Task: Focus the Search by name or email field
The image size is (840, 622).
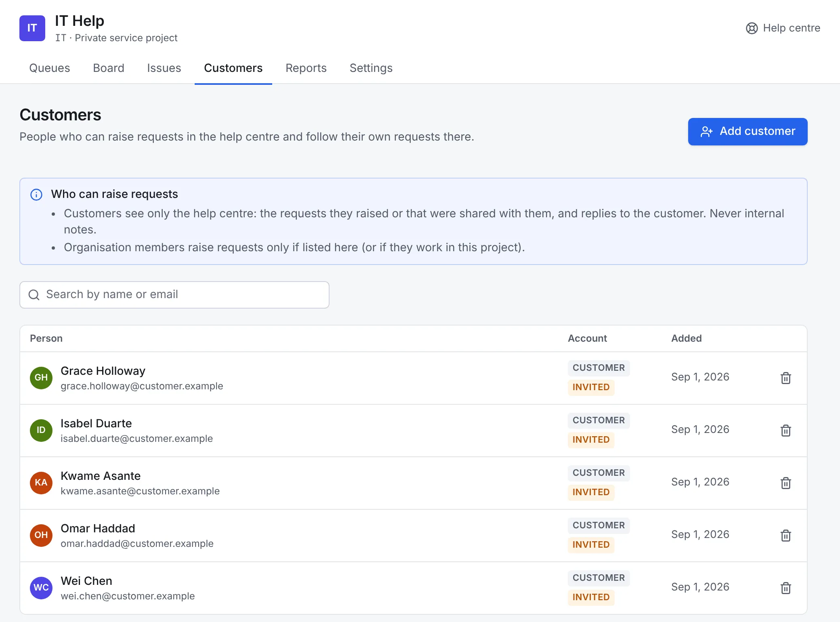Action: tap(174, 295)
